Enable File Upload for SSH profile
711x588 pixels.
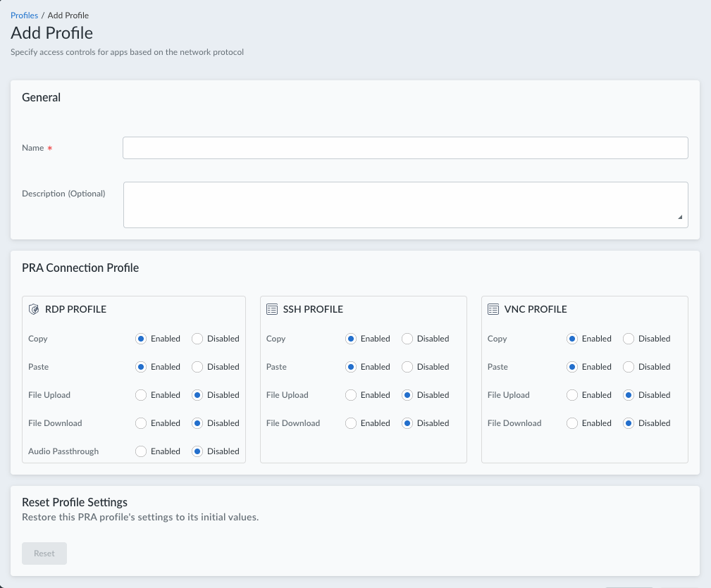351,395
